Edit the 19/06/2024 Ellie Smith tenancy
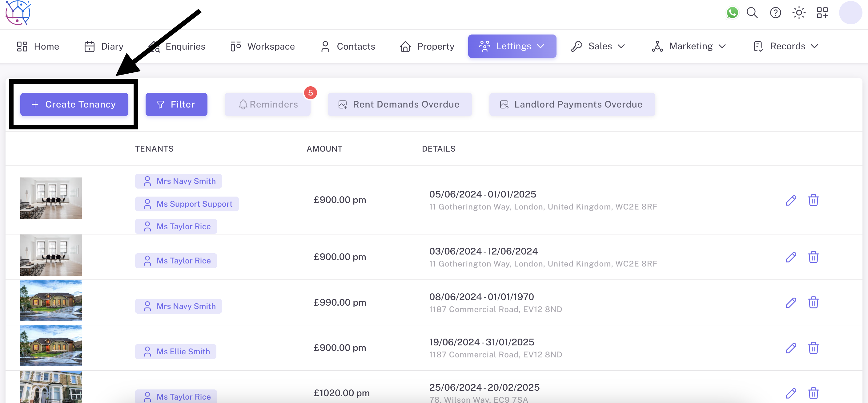868x403 pixels. pyautogui.click(x=790, y=348)
